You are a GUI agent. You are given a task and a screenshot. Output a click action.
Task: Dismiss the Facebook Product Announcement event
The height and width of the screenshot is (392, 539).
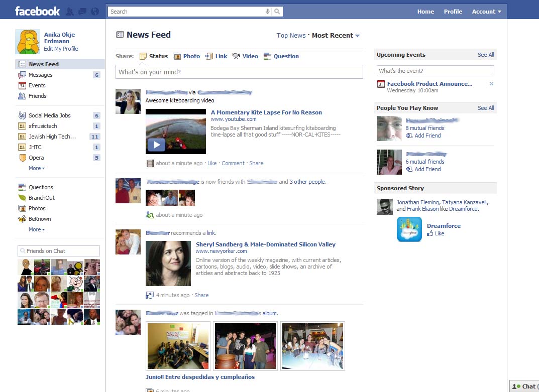tap(492, 83)
